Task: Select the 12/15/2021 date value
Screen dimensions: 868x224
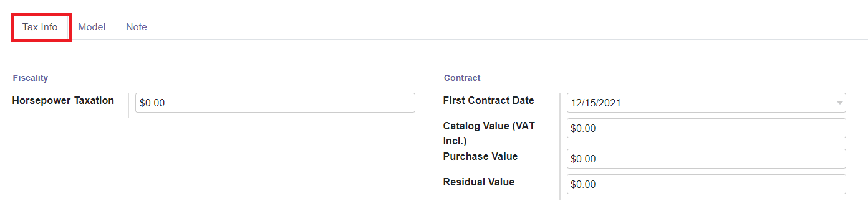Action: point(596,103)
